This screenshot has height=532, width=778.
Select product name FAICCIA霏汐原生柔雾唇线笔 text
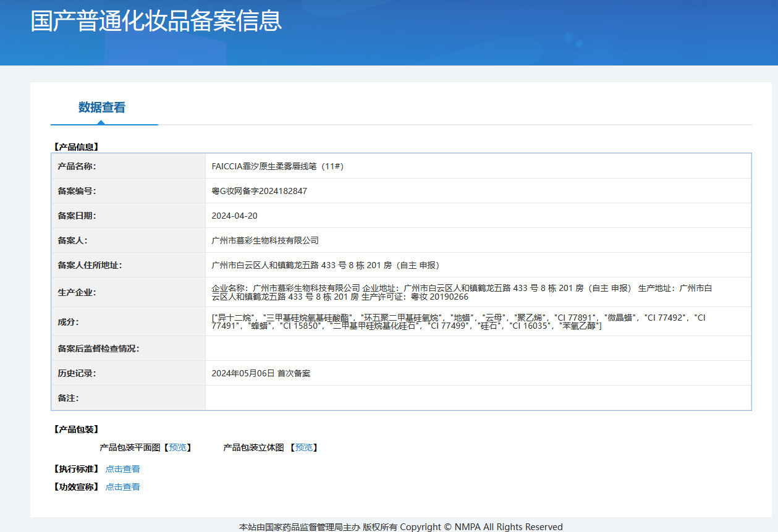click(x=278, y=166)
